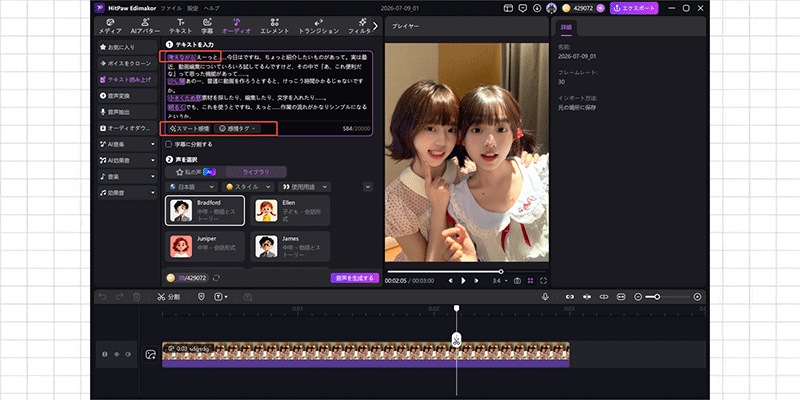Delete selected clip with trash icon
Screen dimensions: 800x400
pos(136,296)
